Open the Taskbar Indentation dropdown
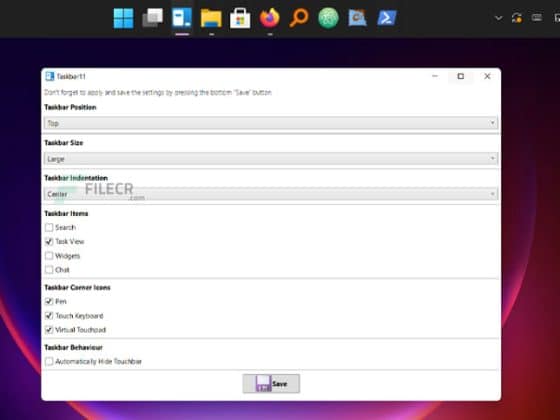Image resolution: width=560 pixels, height=420 pixels. coord(271,194)
